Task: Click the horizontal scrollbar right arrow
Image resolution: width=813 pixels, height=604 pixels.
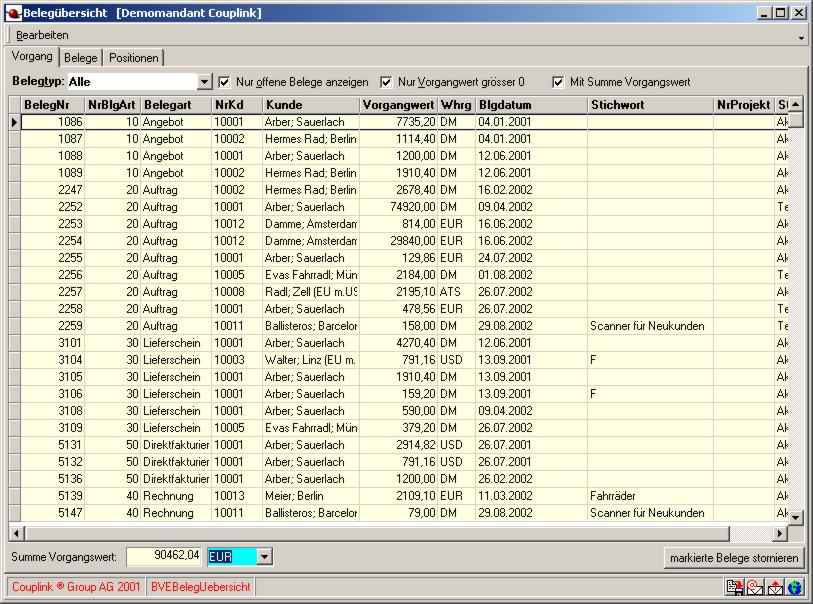Action: pos(779,533)
